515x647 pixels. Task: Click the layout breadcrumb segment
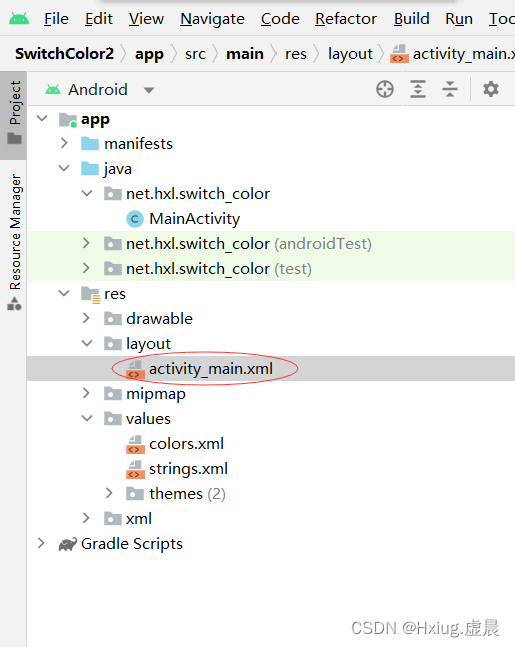pyautogui.click(x=350, y=54)
